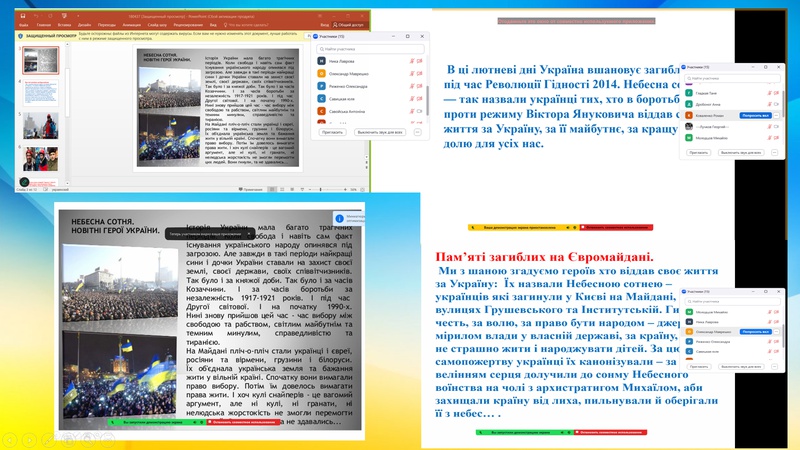The image size is (800, 450).
Task: Open more options next to Коваленко Роман
Action: click(x=777, y=115)
